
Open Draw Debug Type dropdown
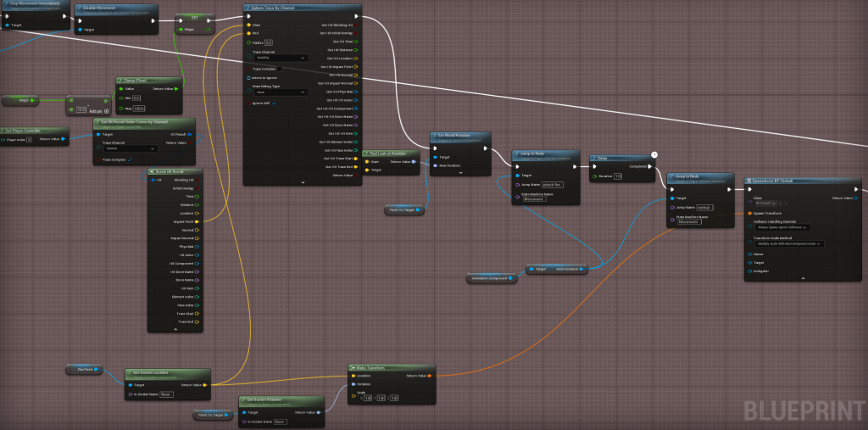pyautogui.click(x=280, y=92)
